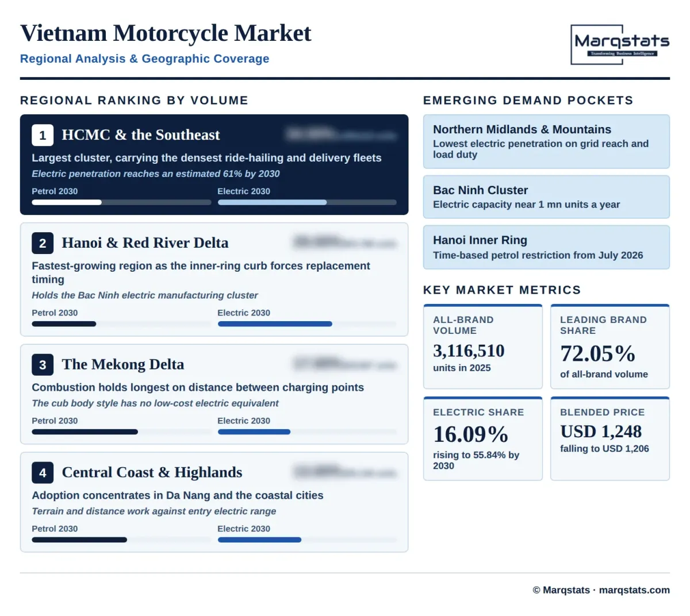Click the Key Market Metrics heading

tap(502, 290)
